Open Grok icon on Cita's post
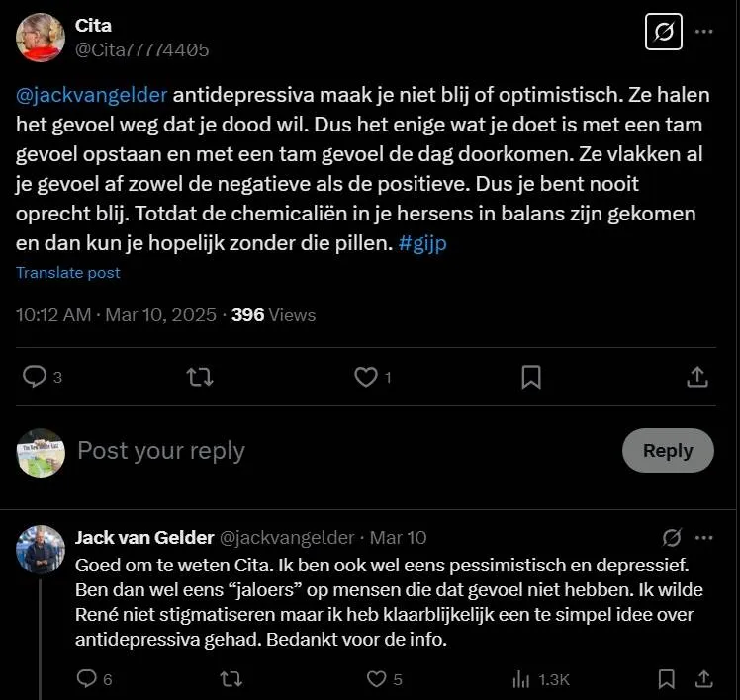The width and height of the screenshot is (740, 700). click(664, 32)
